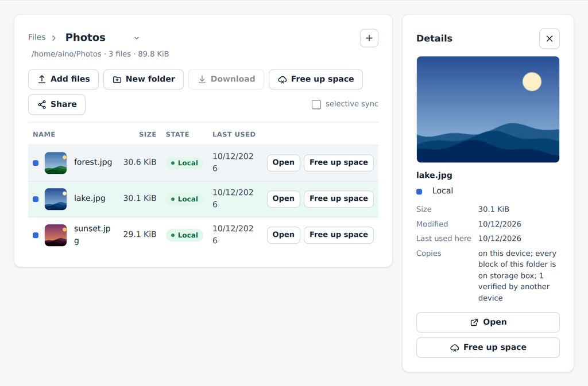The height and width of the screenshot is (386, 588).
Task: Go to Files in the breadcrumb
Action: [x=37, y=37]
